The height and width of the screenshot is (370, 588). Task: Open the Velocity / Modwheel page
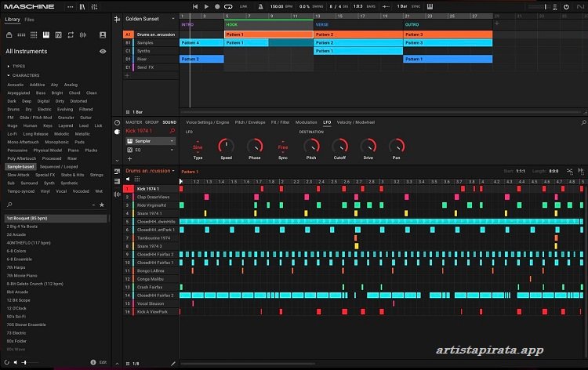click(x=355, y=122)
